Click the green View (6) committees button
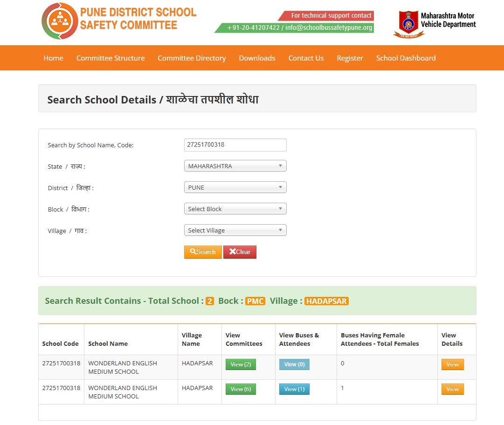Screen dimensions: 504x425 coord(241,389)
